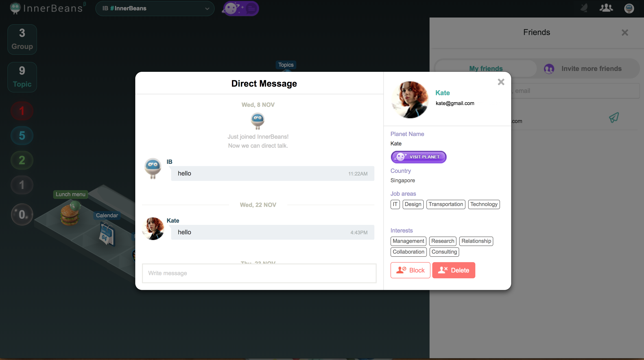This screenshot has width=644, height=360.
Task: Click the Wed, 22 NOV date divider
Action: pyautogui.click(x=258, y=205)
